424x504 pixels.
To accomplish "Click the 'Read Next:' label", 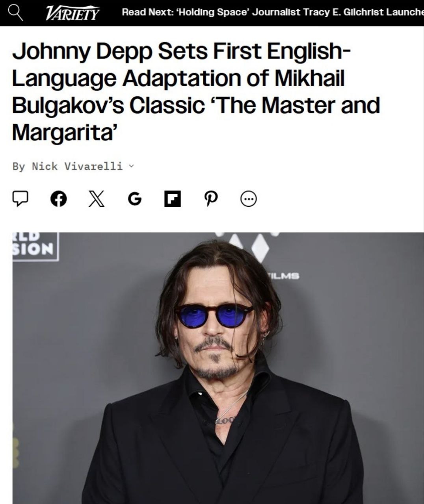I will [149, 12].
